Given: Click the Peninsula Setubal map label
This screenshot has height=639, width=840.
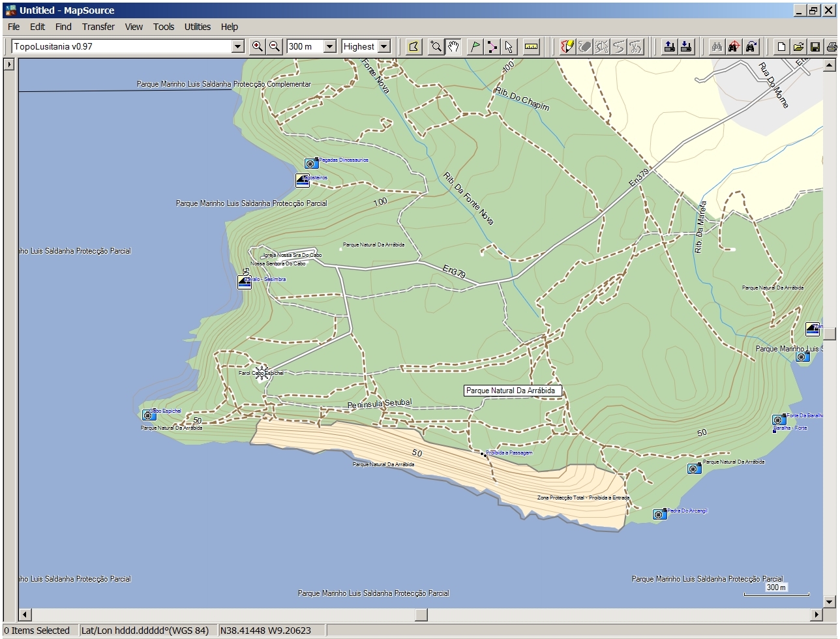Looking at the screenshot, I should (x=380, y=404).
